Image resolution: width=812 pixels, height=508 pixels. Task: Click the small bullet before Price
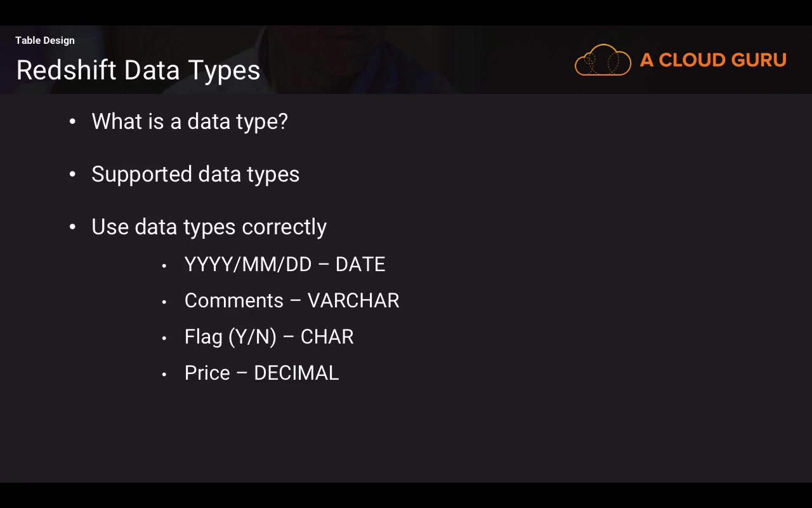pos(164,374)
